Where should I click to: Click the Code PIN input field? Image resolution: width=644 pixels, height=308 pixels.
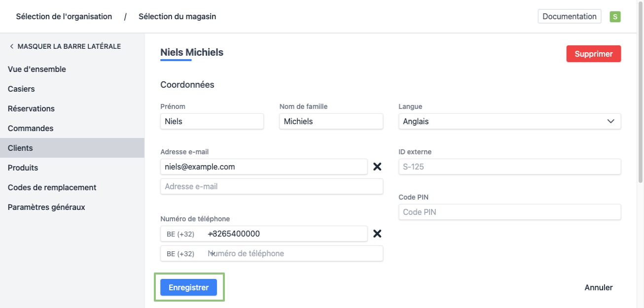point(509,212)
